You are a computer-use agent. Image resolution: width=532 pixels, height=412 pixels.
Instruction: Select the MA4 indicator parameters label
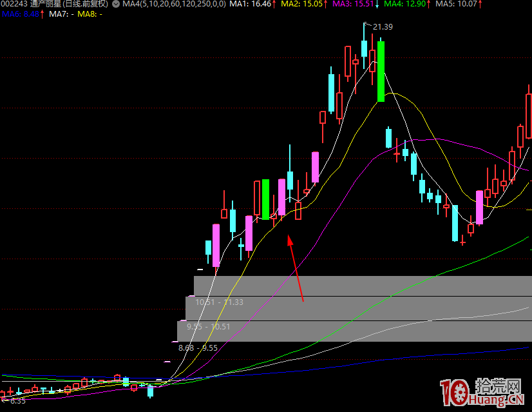(174, 4)
